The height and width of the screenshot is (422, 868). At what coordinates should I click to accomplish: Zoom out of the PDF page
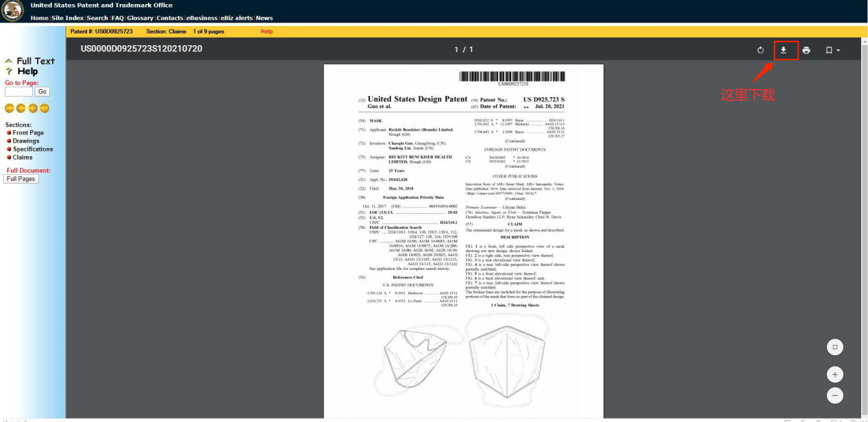click(835, 395)
